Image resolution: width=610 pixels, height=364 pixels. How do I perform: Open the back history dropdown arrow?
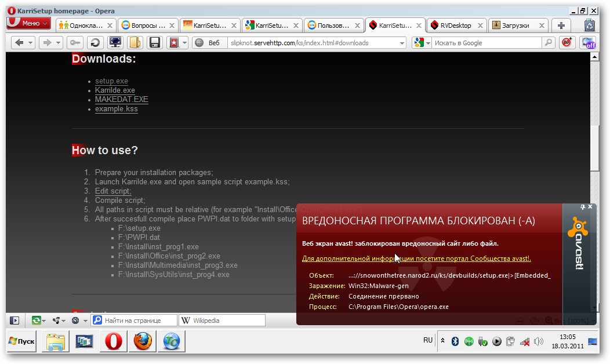pyautogui.click(x=30, y=42)
